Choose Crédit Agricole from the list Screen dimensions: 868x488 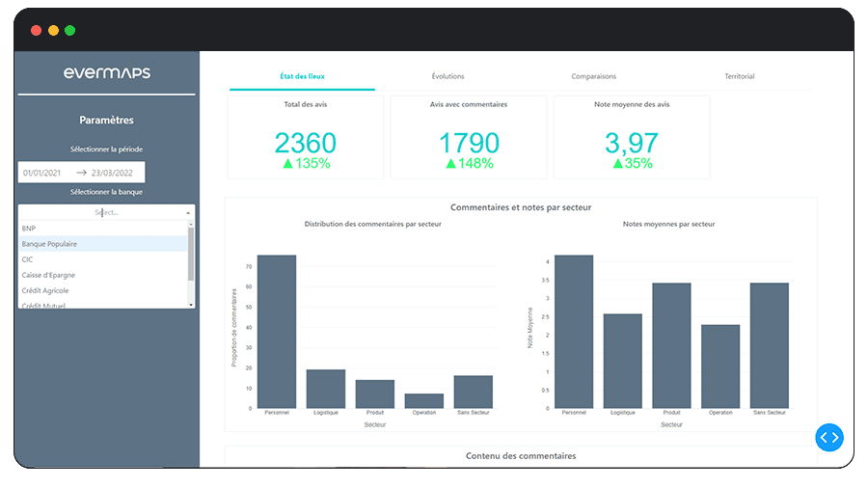pyautogui.click(x=45, y=290)
